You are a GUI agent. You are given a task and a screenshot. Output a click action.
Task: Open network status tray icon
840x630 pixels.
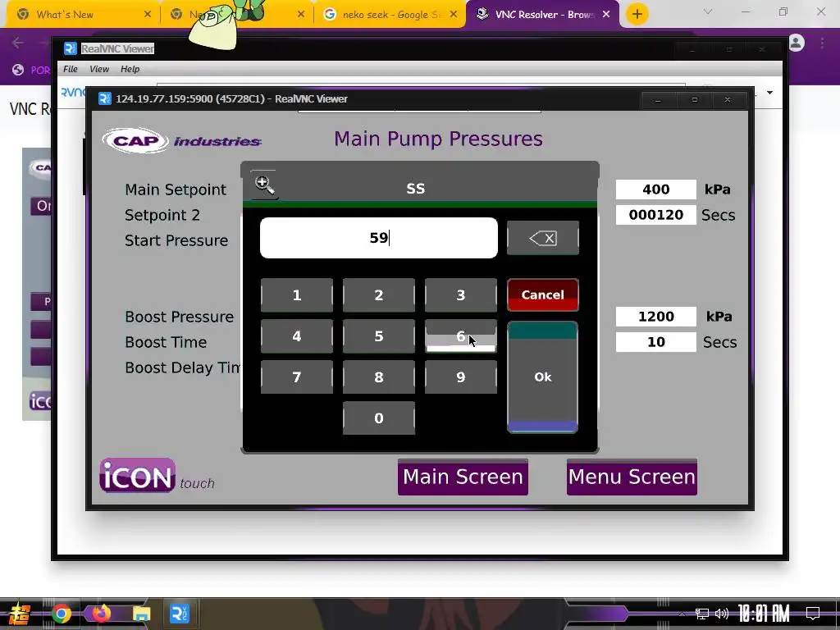[702, 614]
